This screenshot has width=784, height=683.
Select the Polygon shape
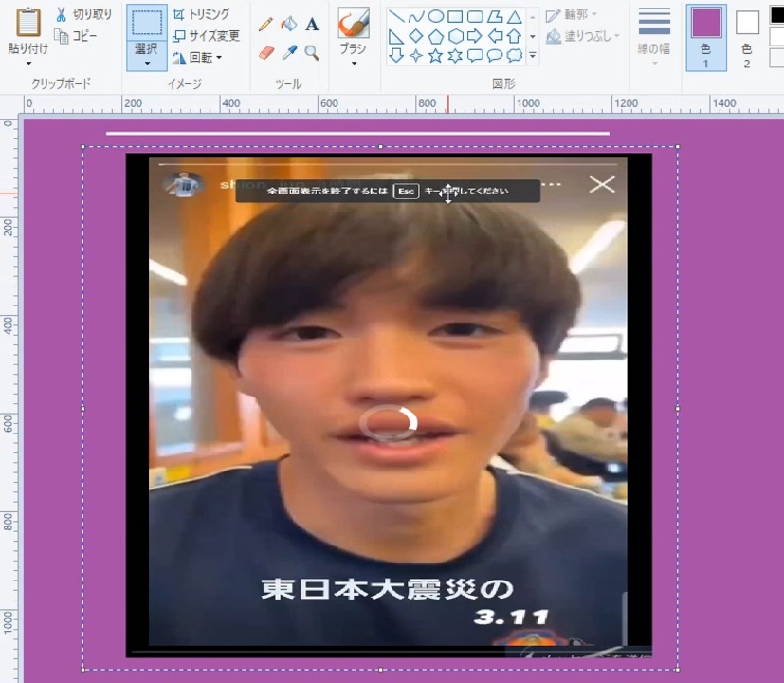[x=495, y=17]
